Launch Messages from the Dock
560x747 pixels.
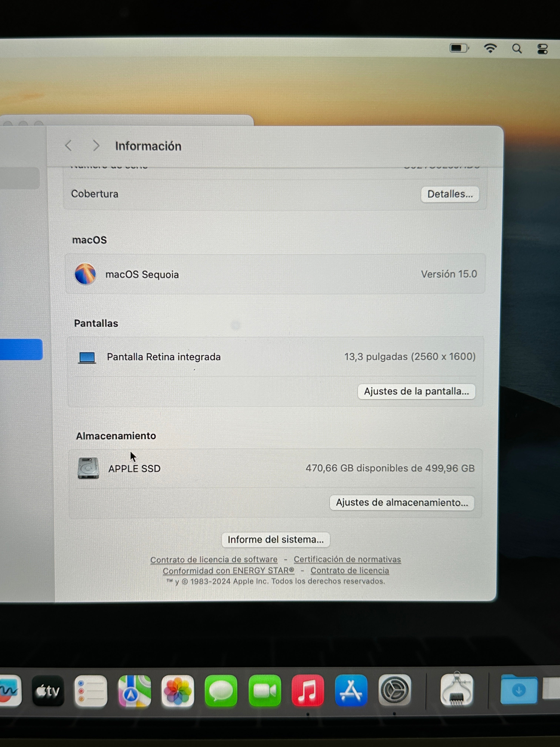click(221, 691)
